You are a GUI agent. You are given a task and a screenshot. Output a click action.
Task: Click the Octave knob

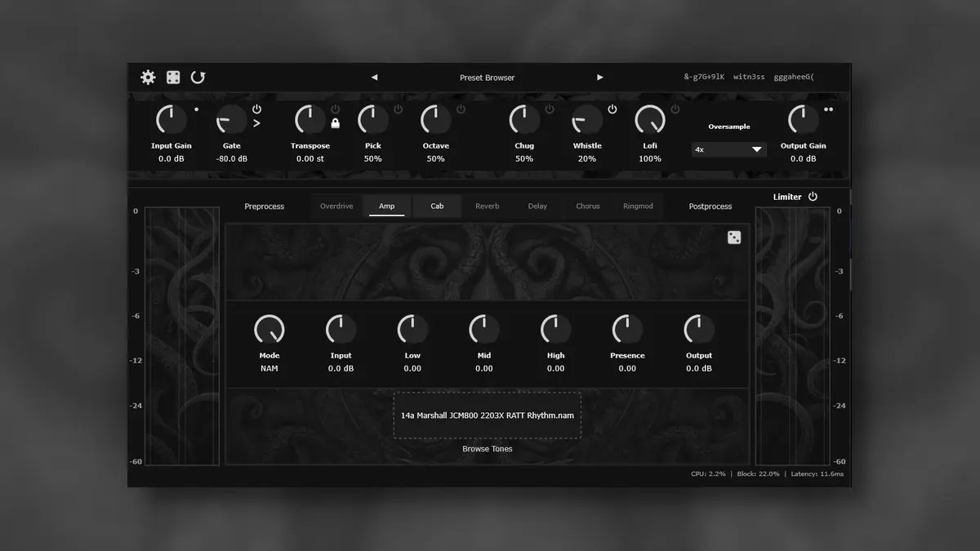[x=435, y=120]
